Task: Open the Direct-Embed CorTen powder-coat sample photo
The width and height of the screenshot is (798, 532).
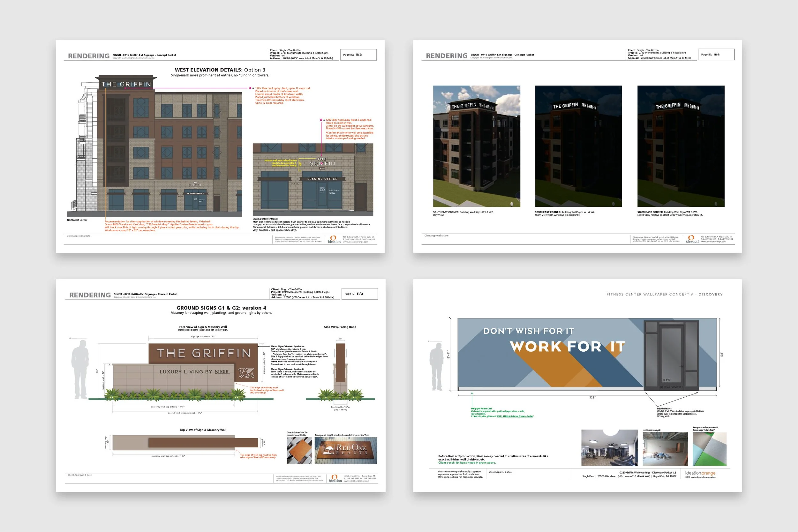Action: click(299, 451)
